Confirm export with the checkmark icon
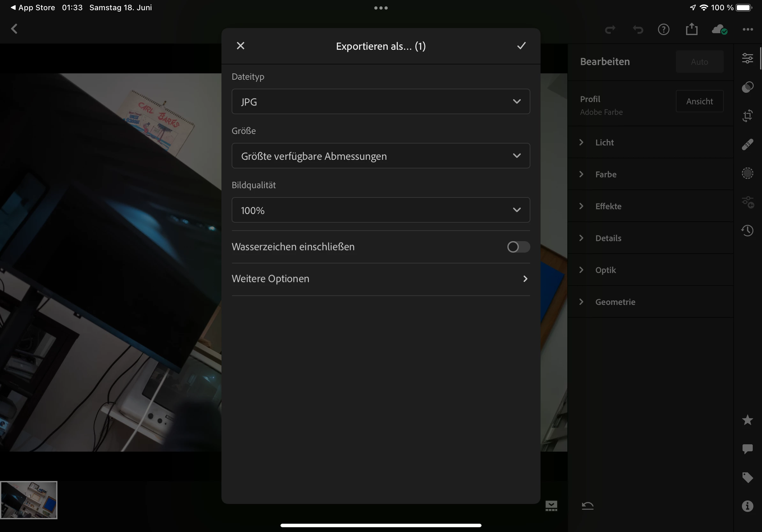This screenshot has width=762, height=532. point(521,46)
